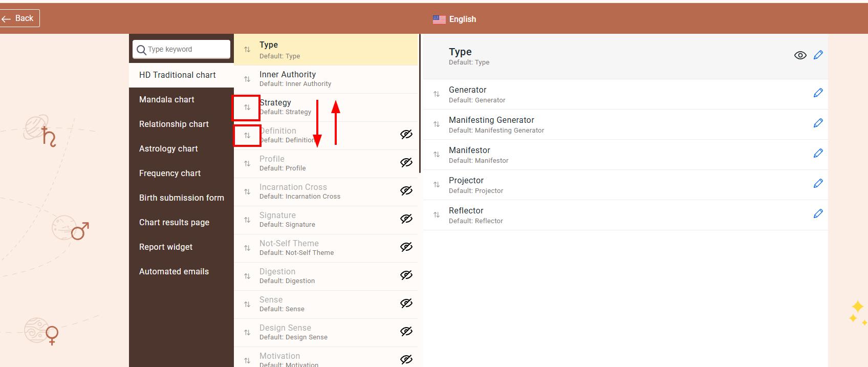The image size is (868, 367).
Task: Click the sort handle next to Generator
Action: point(437,94)
